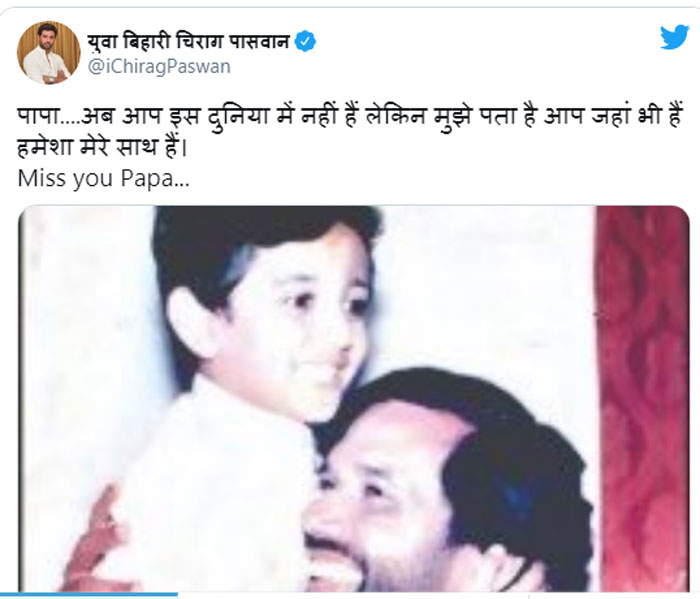700x599 pixels.
Task: Click the @iChiragPaswan handle
Action: 159,67
